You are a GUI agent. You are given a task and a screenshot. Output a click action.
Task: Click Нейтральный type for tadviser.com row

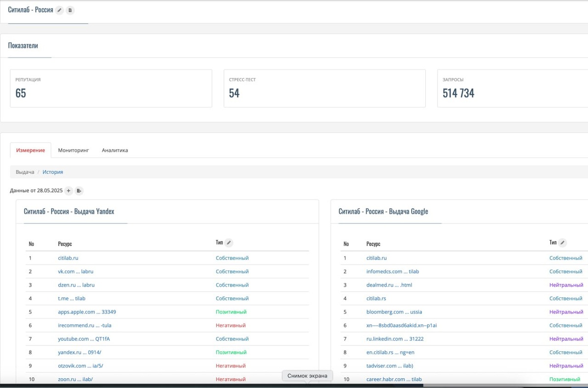point(566,365)
